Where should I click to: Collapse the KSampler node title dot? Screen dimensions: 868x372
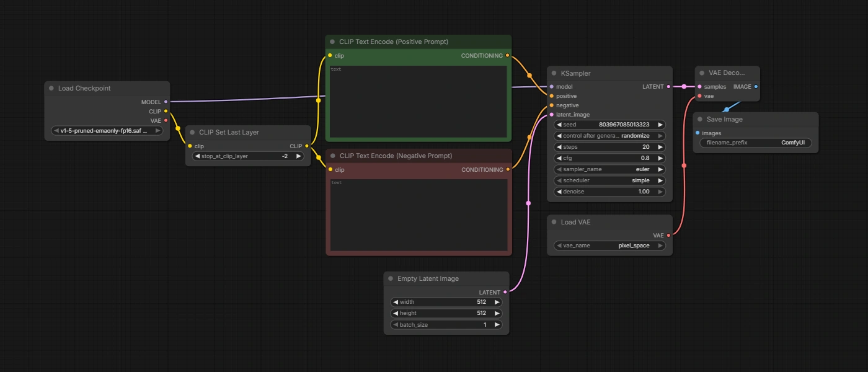[554, 73]
